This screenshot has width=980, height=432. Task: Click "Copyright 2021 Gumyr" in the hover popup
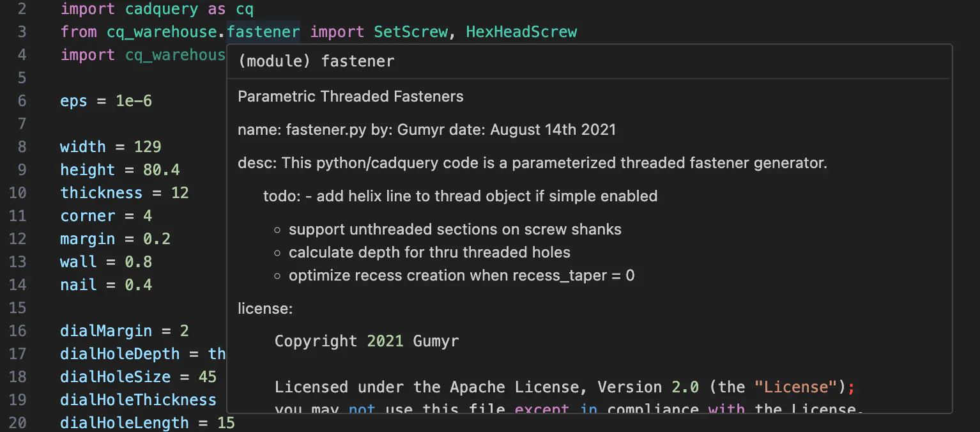[367, 341]
